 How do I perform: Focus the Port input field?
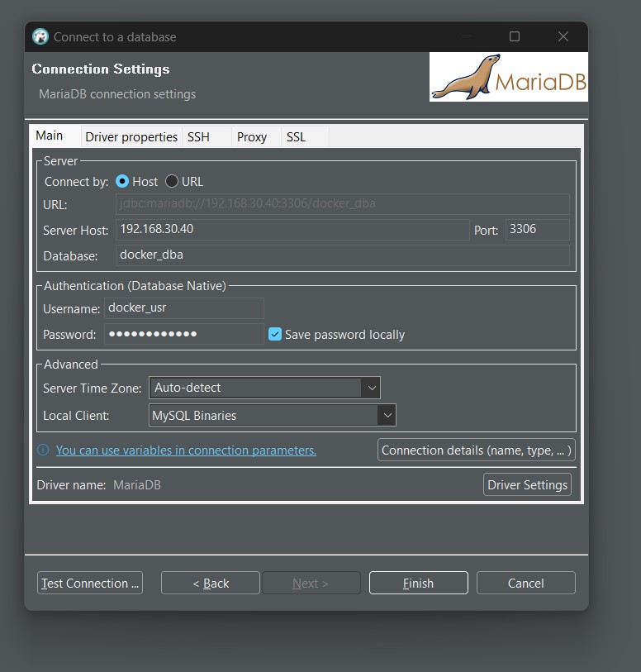[x=537, y=230]
